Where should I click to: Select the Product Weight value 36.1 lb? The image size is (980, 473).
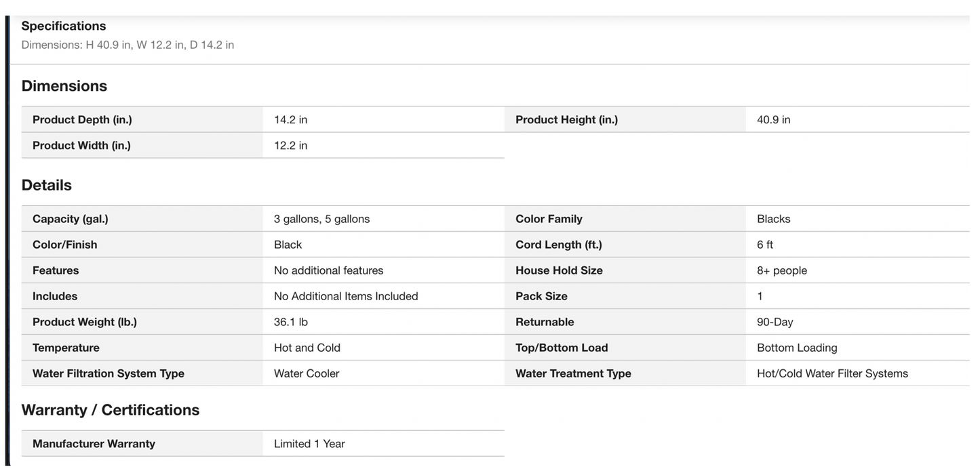coord(290,322)
